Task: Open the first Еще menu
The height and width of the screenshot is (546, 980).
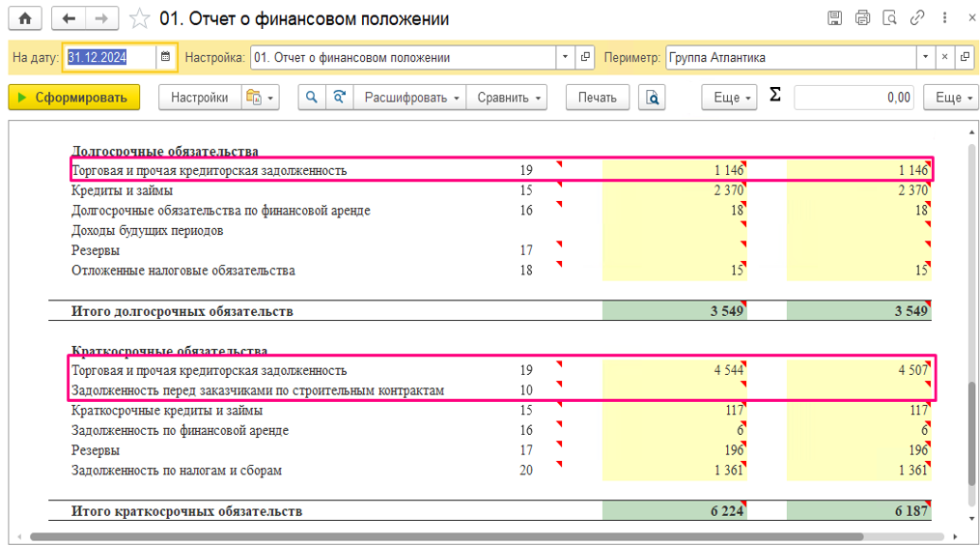Action: (x=729, y=98)
